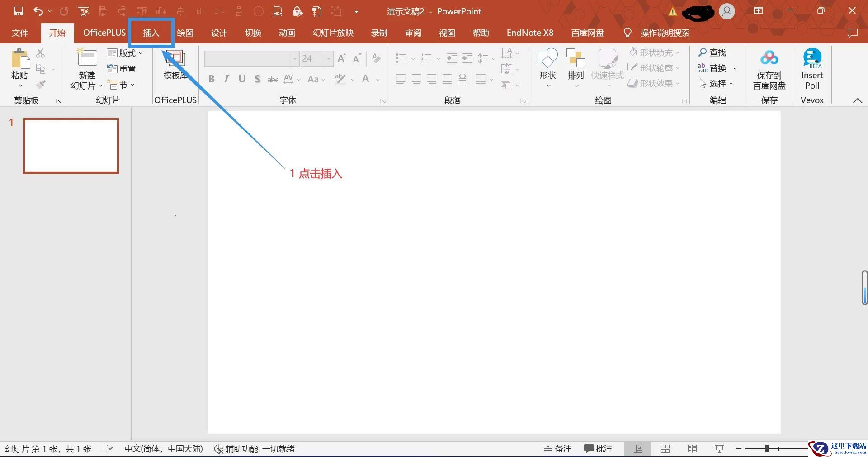Start slideshow from beginning in quick access toolbar
The image size is (868, 457).
pyautogui.click(x=84, y=11)
